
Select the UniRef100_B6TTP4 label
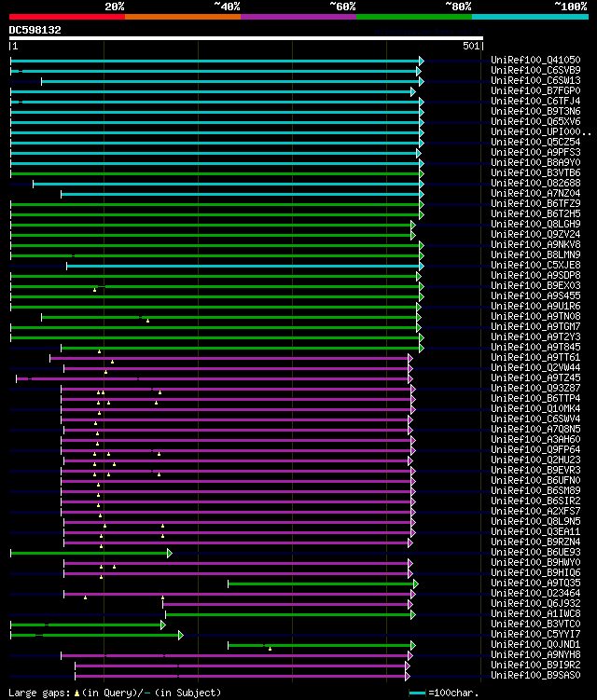pos(535,399)
